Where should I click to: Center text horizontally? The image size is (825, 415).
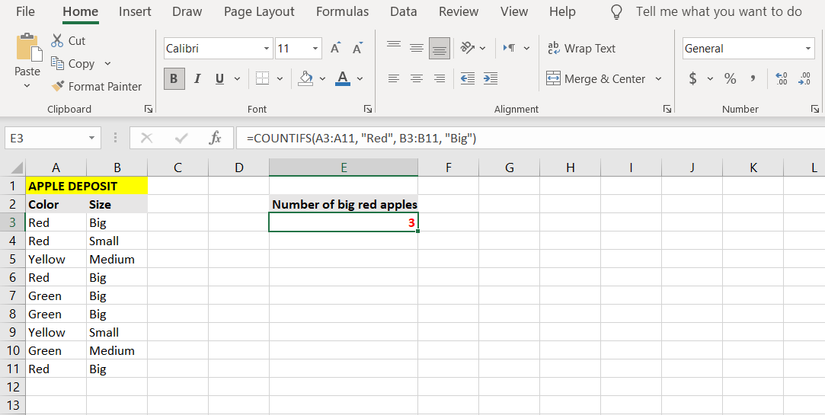pyautogui.click(x=417, y=79)
